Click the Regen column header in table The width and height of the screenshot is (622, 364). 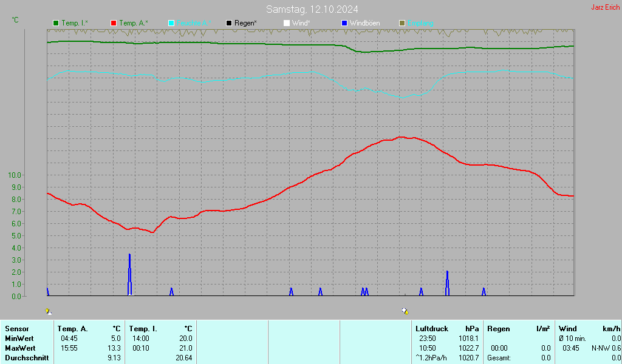498,329
